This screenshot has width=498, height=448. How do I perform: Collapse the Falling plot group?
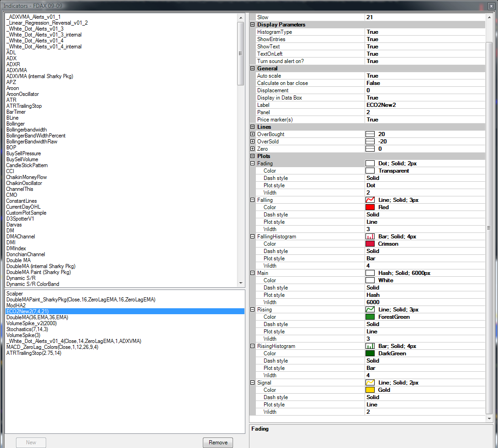coord(253,200)
